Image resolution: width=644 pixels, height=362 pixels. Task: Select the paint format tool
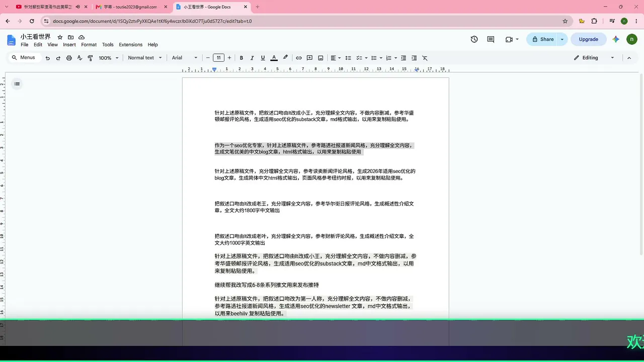point(90,58)
